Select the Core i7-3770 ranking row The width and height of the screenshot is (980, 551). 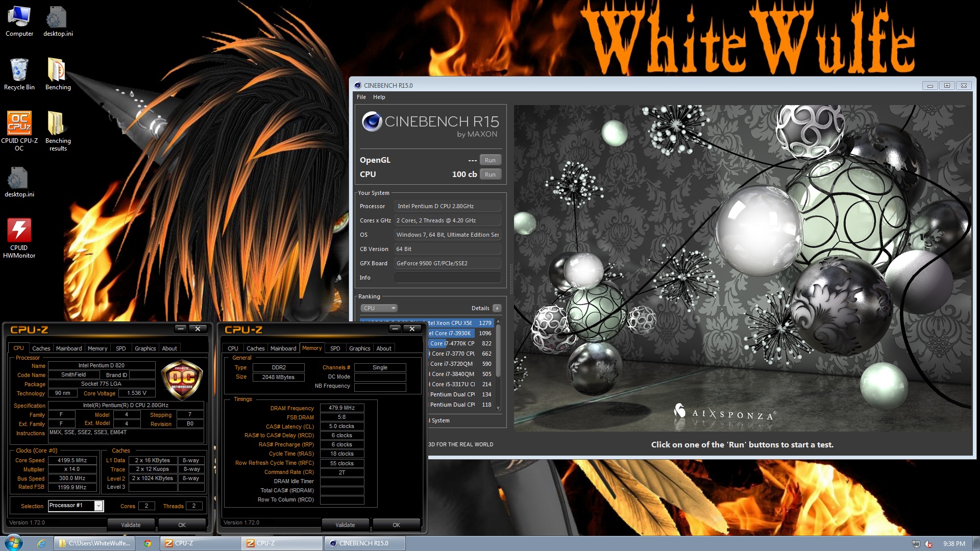point(460,354)
